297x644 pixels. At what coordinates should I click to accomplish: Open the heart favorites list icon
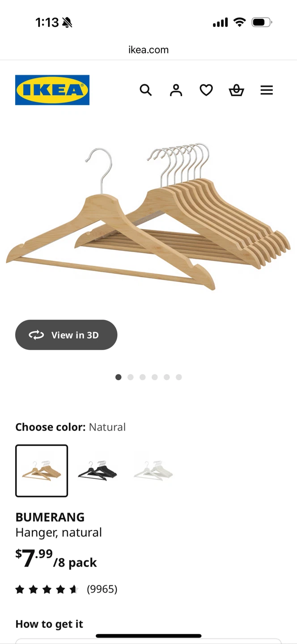pyautogui.click(x=206, y=90)
